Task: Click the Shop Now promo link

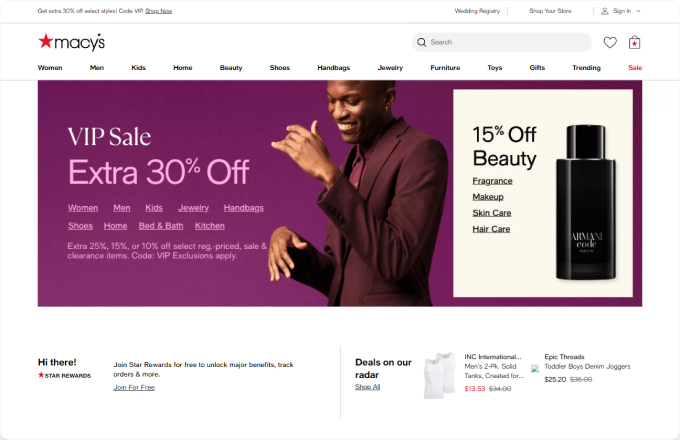Action: pyautogui.click(x=159, y=11)
